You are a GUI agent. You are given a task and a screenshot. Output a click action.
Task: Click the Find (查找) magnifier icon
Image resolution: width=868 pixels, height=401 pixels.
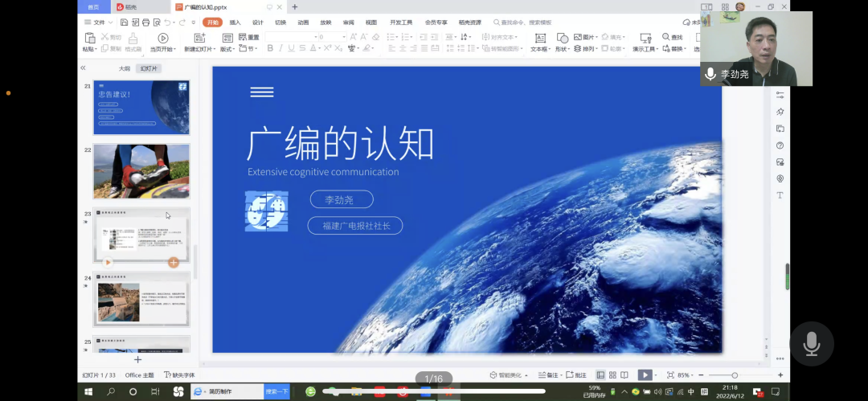pos(666,36)
